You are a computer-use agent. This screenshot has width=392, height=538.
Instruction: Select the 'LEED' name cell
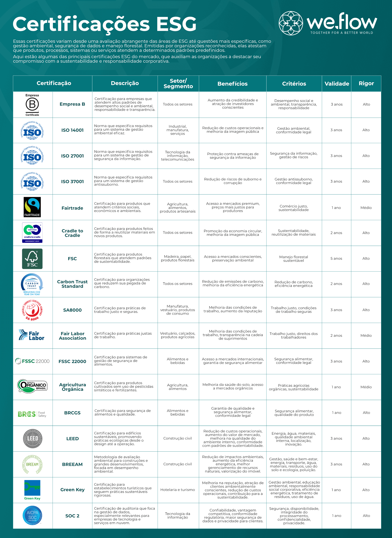pos(72,439)
